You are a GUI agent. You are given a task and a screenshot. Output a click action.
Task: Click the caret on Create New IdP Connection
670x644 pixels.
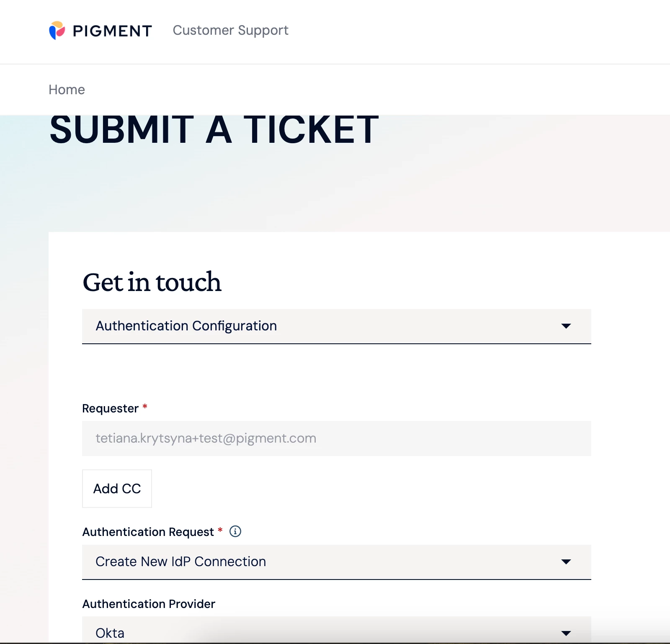[566, 562]
